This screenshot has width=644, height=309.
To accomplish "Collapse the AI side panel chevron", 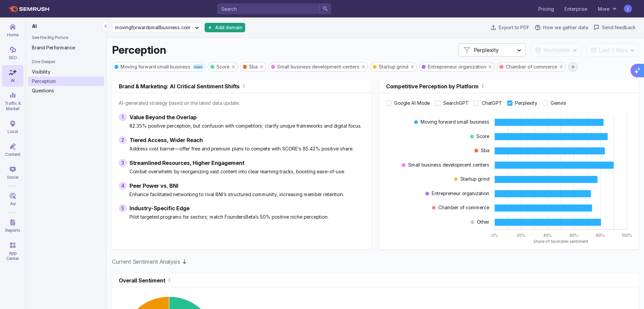I will [x=105, y=26].
